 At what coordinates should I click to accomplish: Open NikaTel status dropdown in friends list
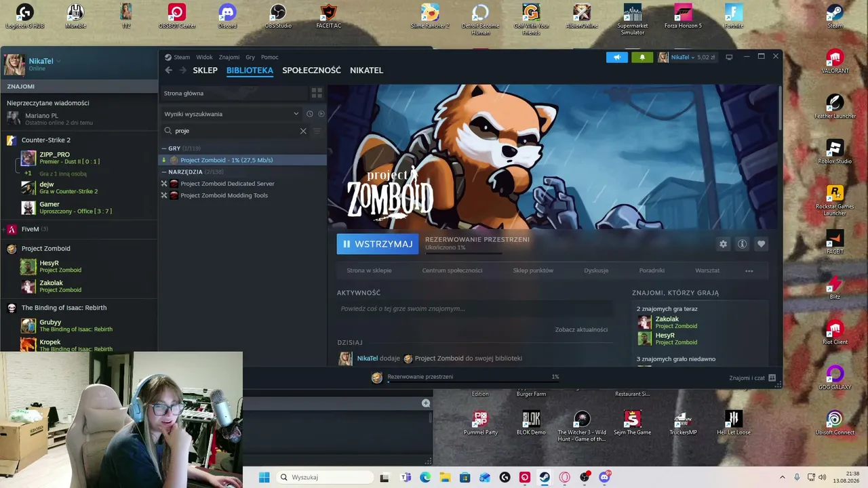58,61
